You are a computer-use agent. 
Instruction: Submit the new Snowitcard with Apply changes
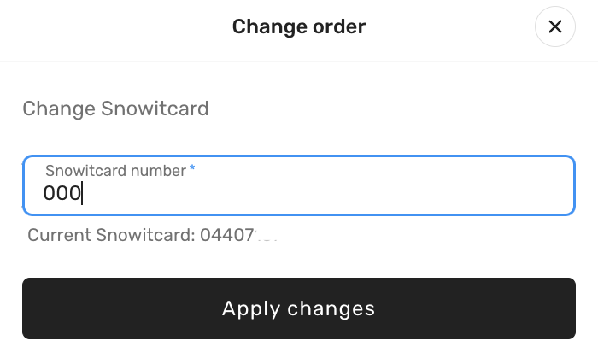click(299, 308)
